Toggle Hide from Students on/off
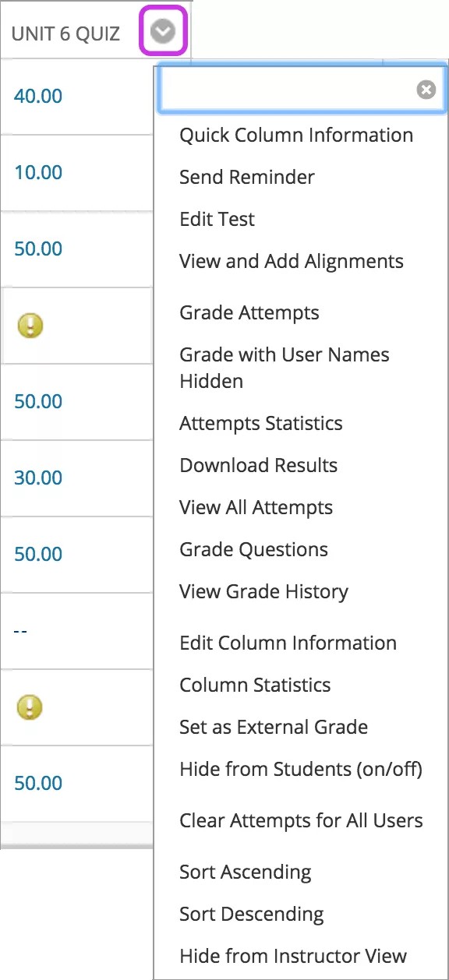The width and height of the screenshot is (449, 980). [302, 769]
